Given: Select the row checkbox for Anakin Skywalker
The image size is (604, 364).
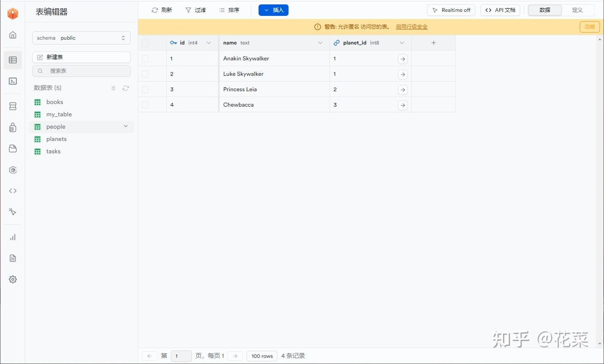Looking at the screenshot, I should (x=145, y=59).
